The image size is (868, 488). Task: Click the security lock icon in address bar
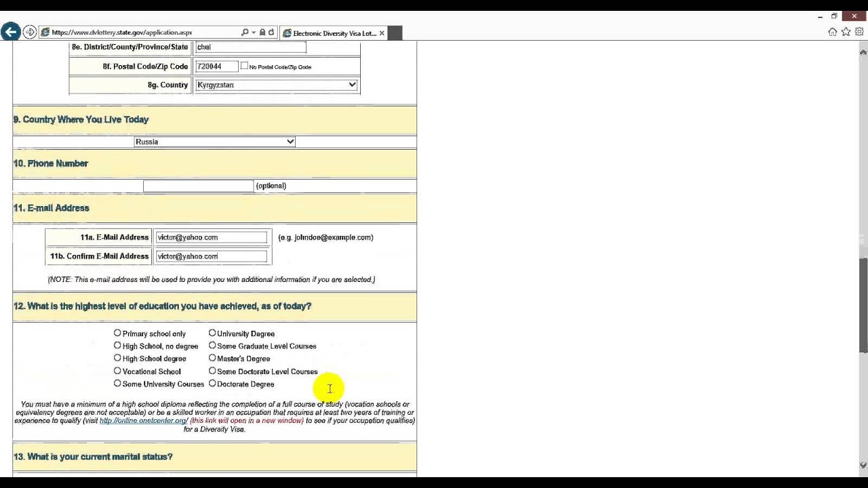(262, 33)
